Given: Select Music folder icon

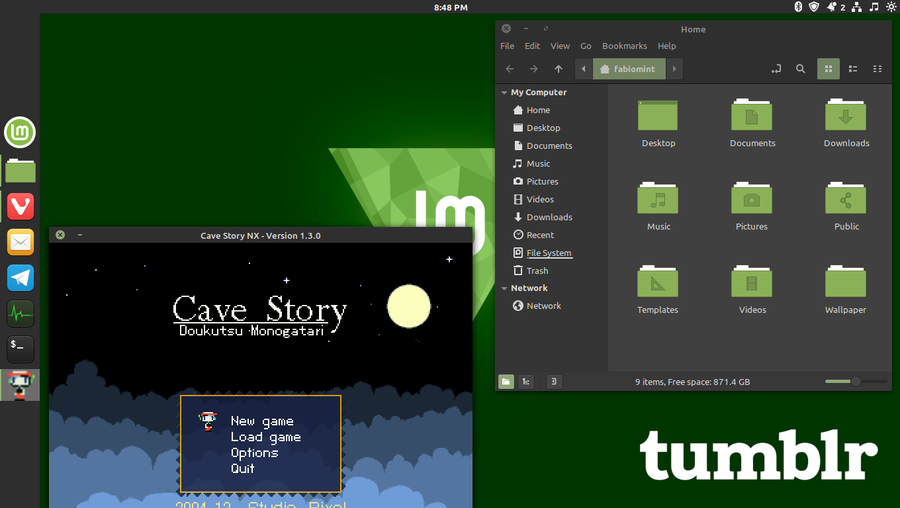Looking at the screenshot, I should [658, 199].
